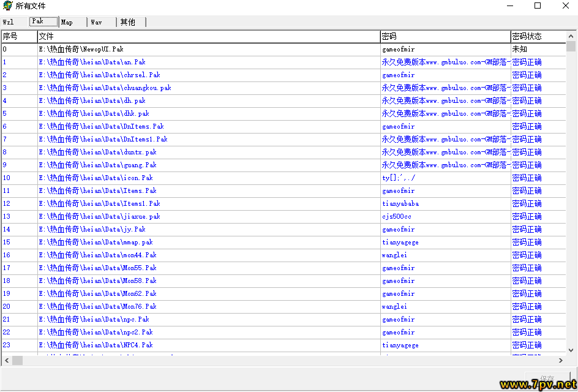Click the 未知 status in row 0
Screen dimensions: 578x392
(x=519, y=49)
